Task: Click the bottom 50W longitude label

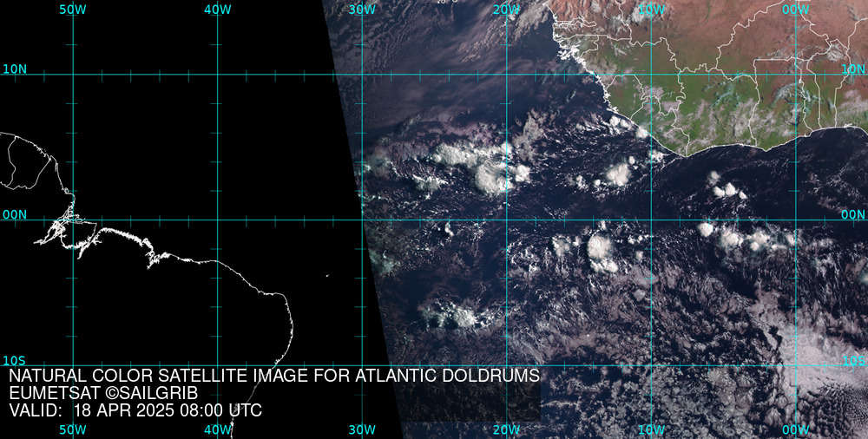Action: 73,429
